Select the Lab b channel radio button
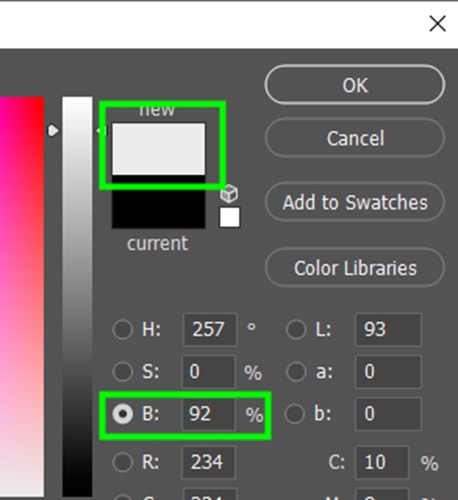This screenshot has width=458, height=500. click(x=295, y=414)
